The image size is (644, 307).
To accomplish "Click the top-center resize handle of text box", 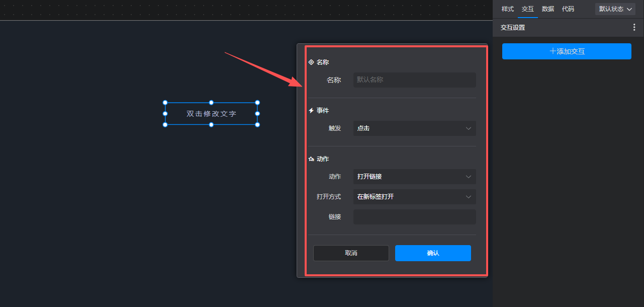I will pyautogui.click(x=211, y=103).
